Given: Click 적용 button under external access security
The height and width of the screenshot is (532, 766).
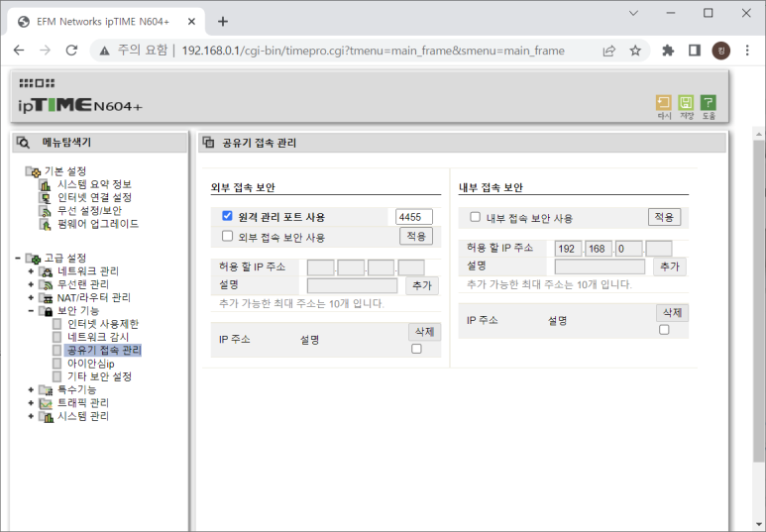Looking at the screenshot, I should (x=416, y=236).
